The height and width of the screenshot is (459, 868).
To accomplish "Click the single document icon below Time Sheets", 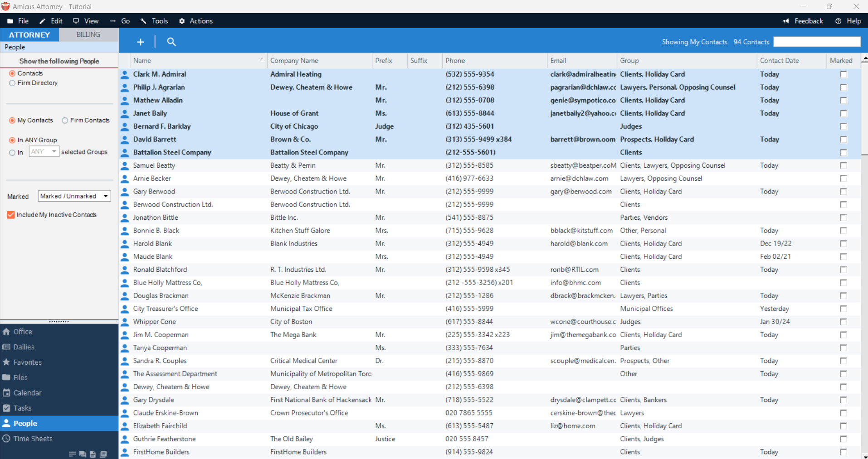I will (x=93, y=454).
